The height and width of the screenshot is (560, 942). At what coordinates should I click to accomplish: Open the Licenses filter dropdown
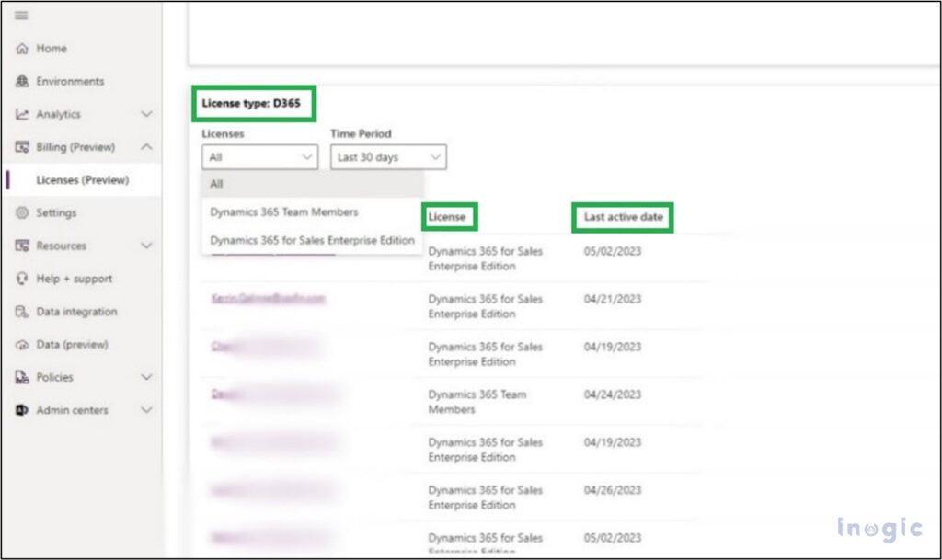259,157
